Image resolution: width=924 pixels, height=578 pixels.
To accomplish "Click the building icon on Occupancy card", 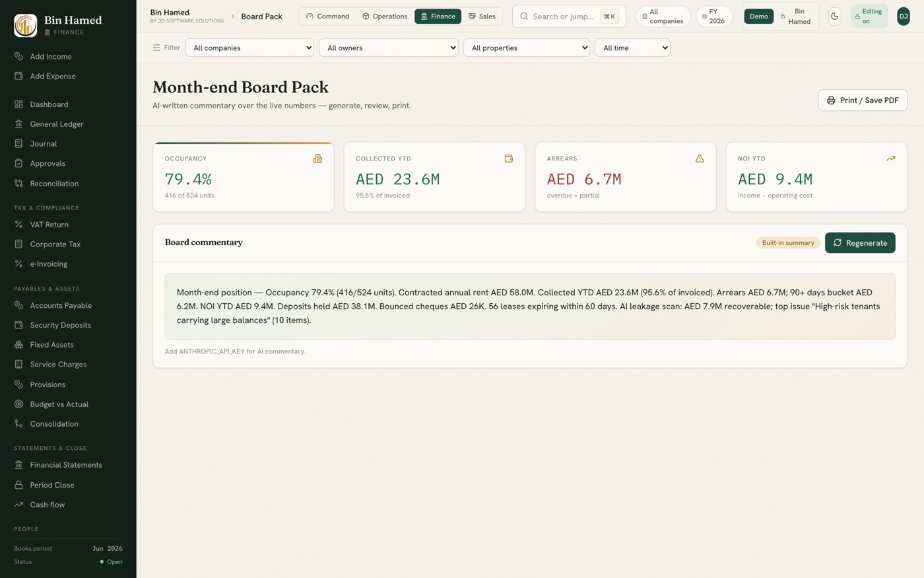I will pyautogui.click(x=317, y=159).
